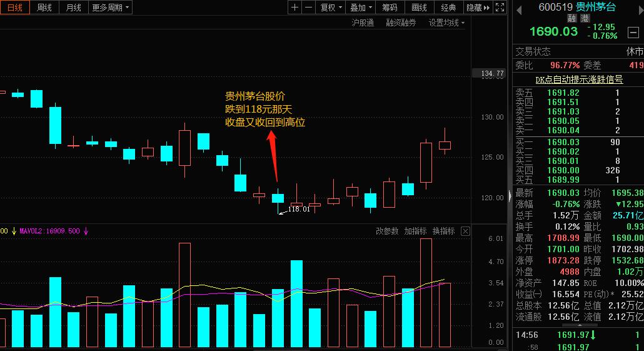This screenshot has height=351, width=644.
Task: Click 14:56 trade tick row
Action: tap(578, 335)
